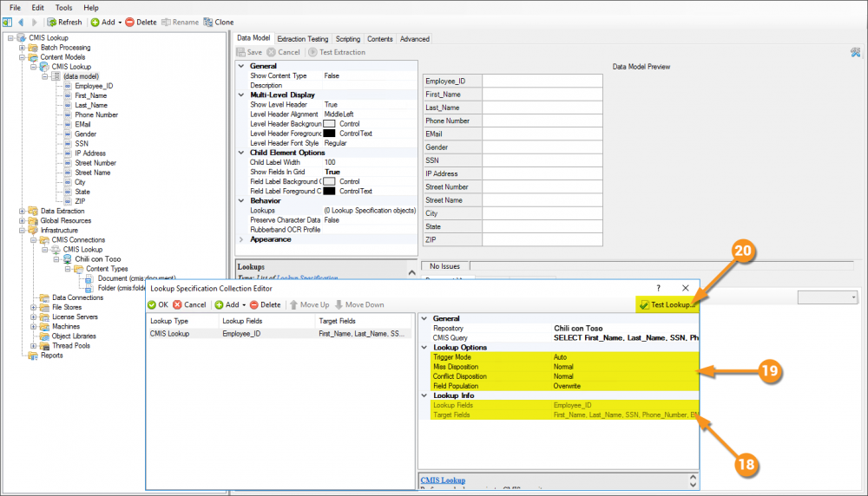
Task: Click the Level Header Foreground black swatch
Action: (x=329, y=134)
